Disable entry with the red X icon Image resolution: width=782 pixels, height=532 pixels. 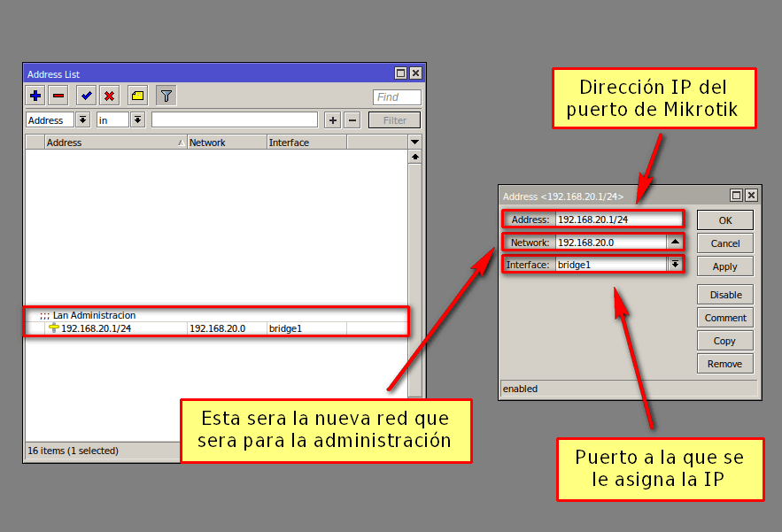(x=109, y=96)
